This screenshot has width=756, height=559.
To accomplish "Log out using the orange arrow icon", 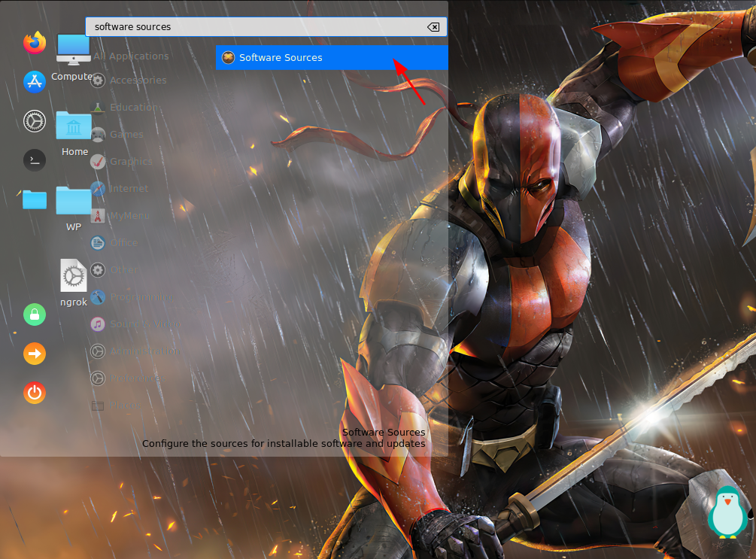I will pyautogui.click(x=35, y=354).
